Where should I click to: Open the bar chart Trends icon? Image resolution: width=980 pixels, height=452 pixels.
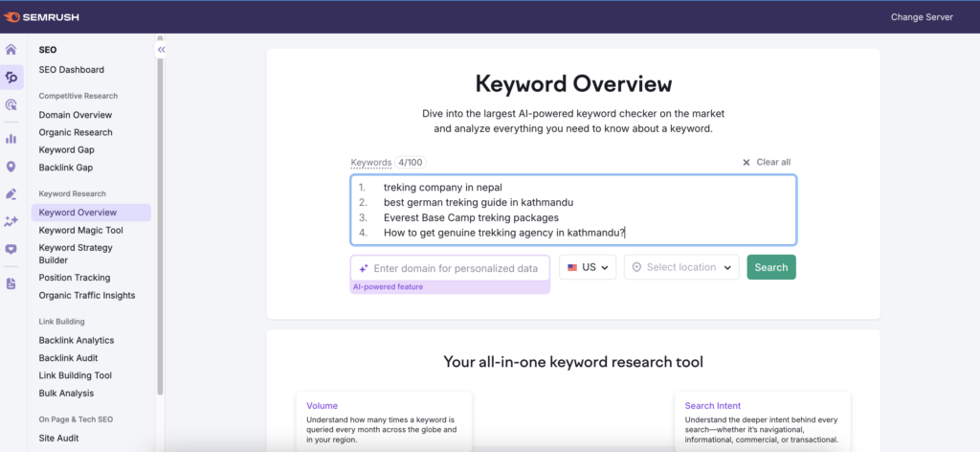point(11,138)
